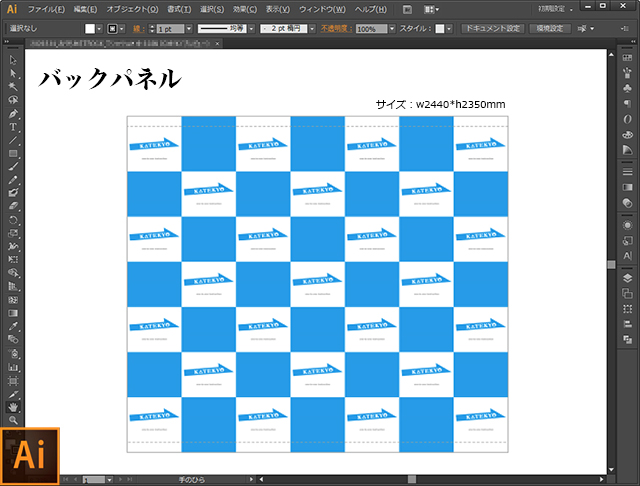Select the Gradient tool in toolbox
Image resolution: width=640 pixels, height=486 pixels.
[13, 313]
